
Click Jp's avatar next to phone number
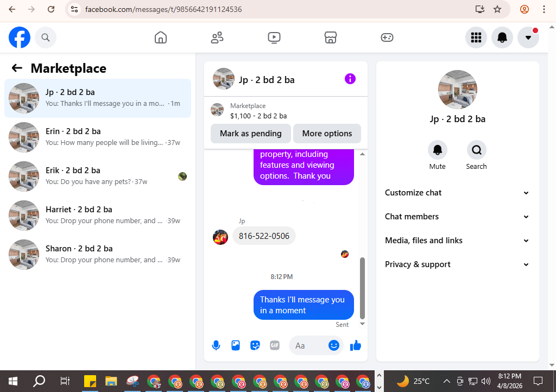(220, 237)
